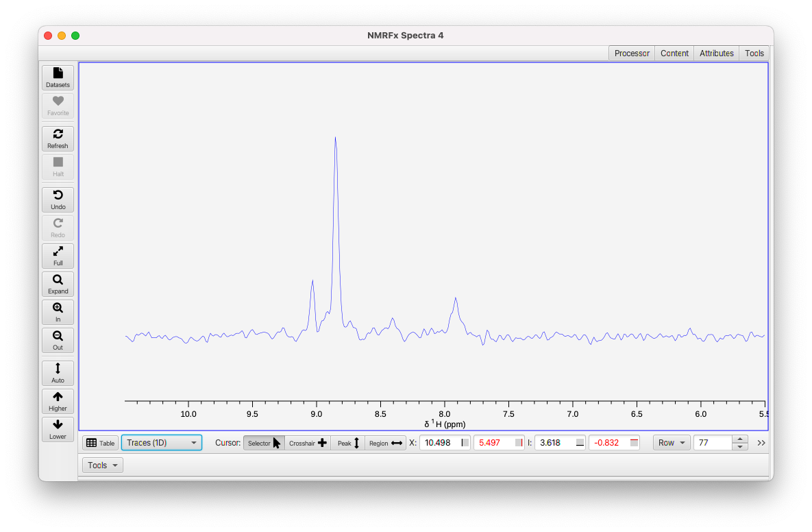Enable the Region cursor mode
Viewport: 812px width, 532px height.
click(385, 443)
